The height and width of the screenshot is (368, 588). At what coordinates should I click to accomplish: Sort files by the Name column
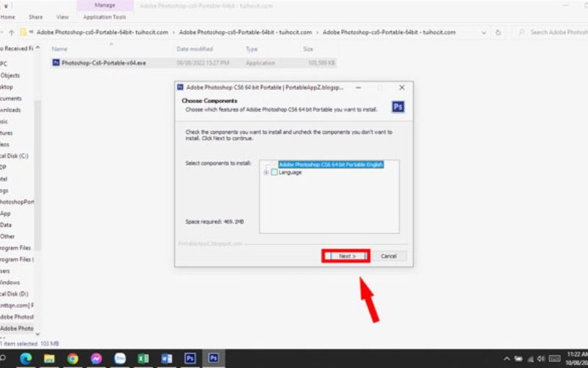60,49
